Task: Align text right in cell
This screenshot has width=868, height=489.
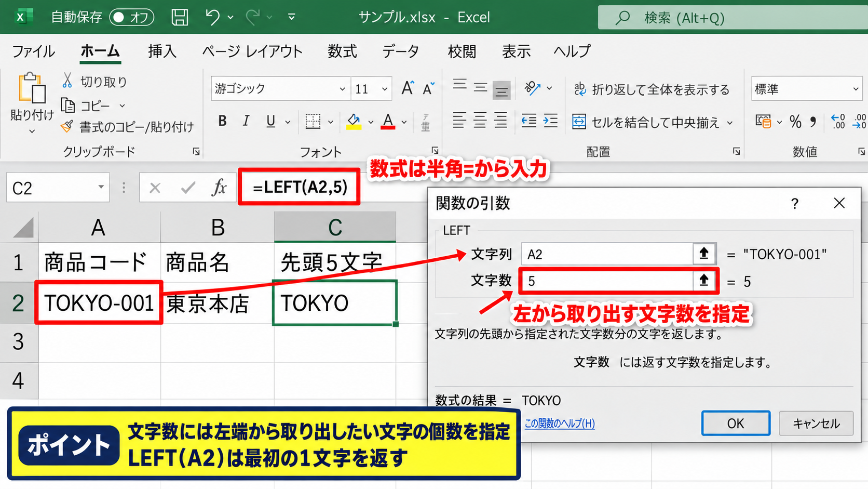Action: (x=500, y=121)
